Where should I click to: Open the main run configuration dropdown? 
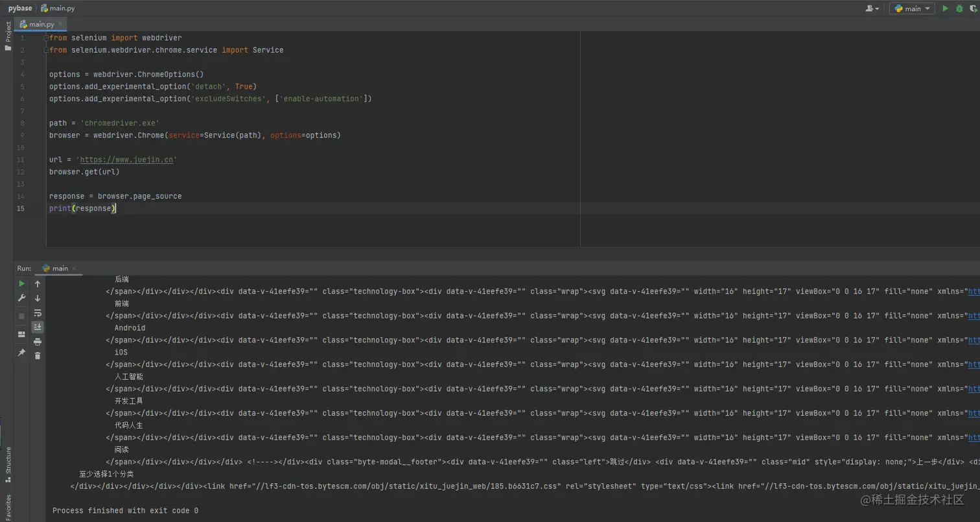(912, 8)
